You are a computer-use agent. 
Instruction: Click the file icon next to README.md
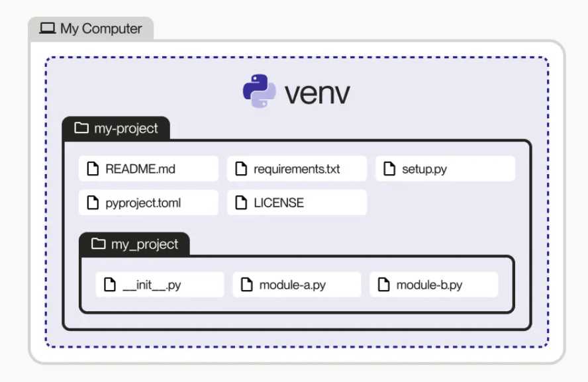click(93, 169)
